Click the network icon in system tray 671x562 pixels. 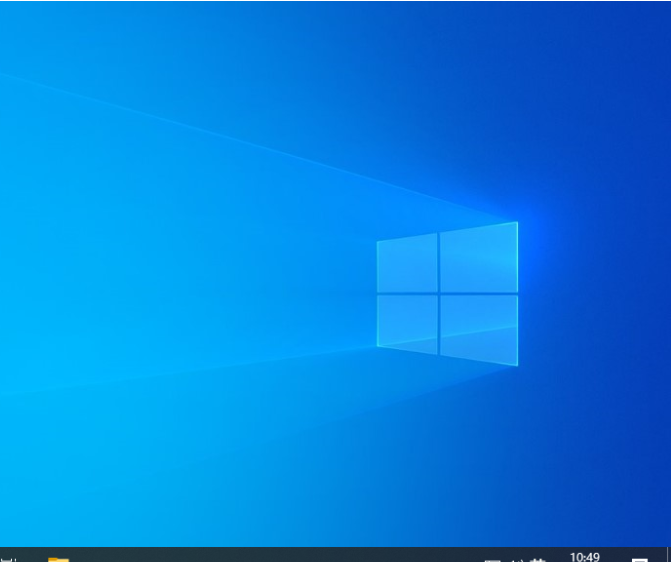click(x=491, y=559)
